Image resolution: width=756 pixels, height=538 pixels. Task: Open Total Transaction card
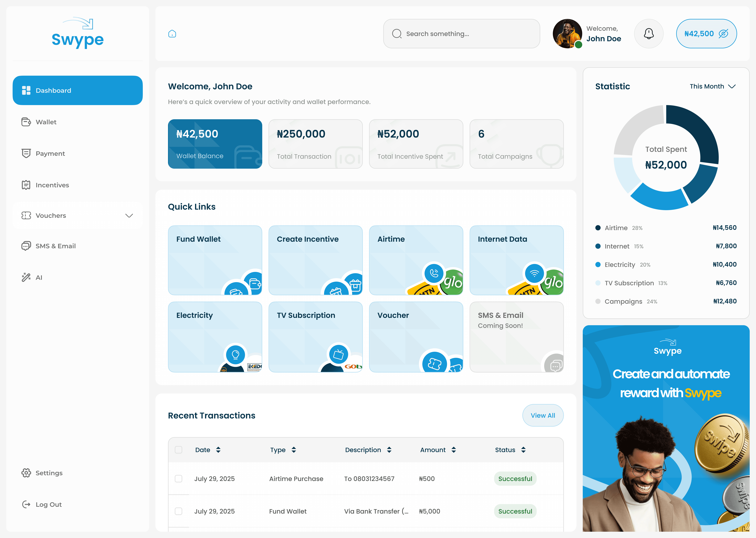pyautogui.click(x=315, y=144)
